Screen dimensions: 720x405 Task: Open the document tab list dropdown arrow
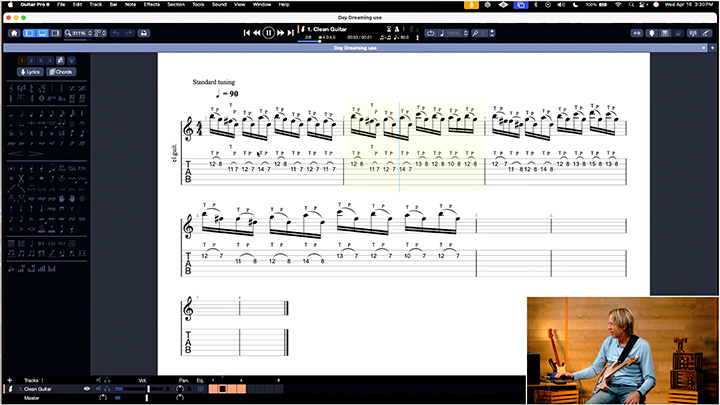703,48
